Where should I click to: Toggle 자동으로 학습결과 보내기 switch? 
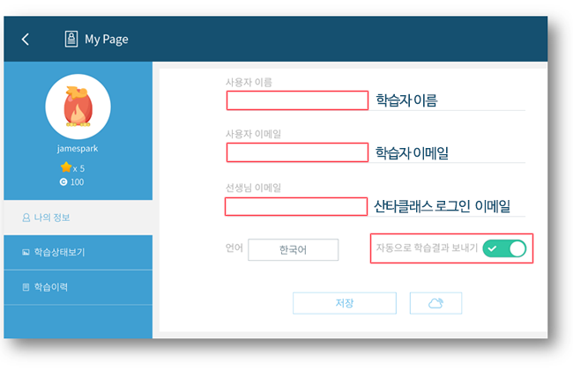coord(504,248)
